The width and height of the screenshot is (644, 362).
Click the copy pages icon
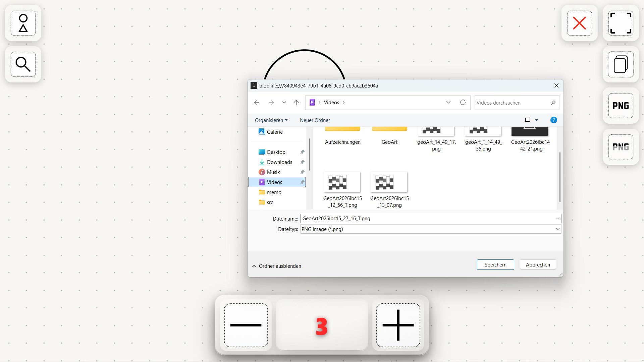click(x=621, y=64)
